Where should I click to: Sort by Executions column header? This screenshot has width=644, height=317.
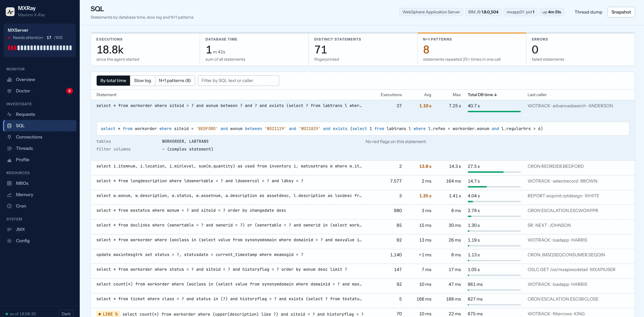pyautogui.click(x=391, y=95)
